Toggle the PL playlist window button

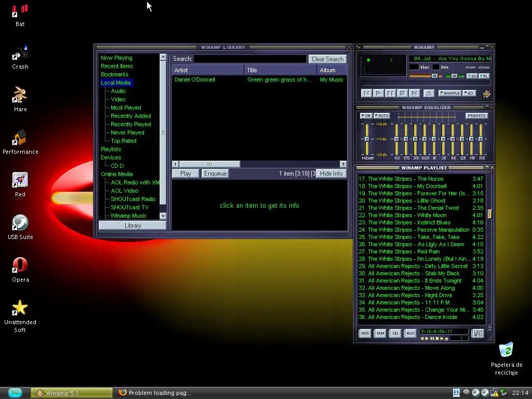click(484, 76)
